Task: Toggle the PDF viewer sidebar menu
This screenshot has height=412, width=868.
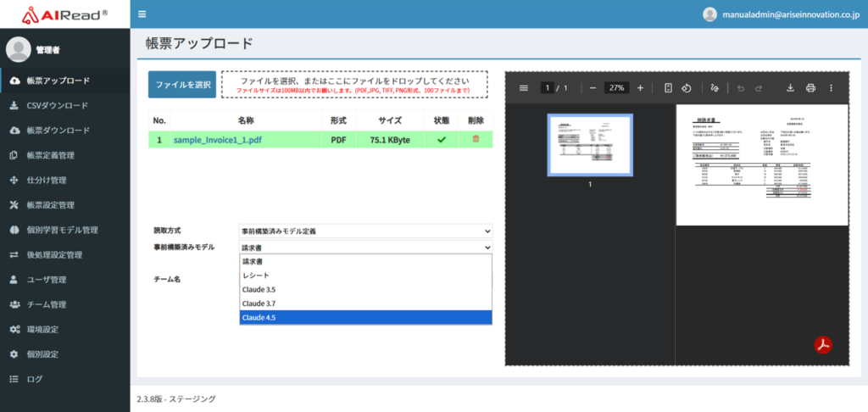Action: (523, 88)
